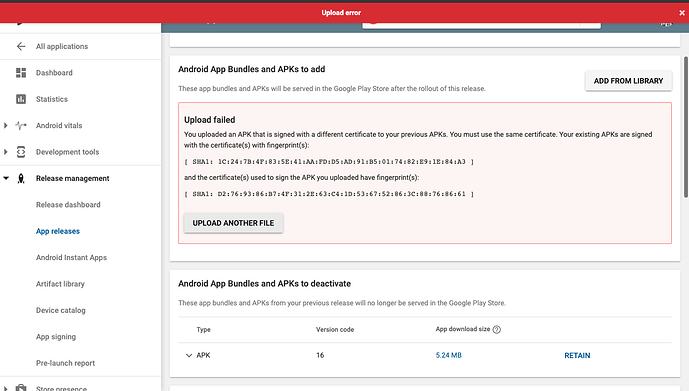Open the Dashboard grid icon
This screenshot has width=689, height=391.
[x=21, y=72]
